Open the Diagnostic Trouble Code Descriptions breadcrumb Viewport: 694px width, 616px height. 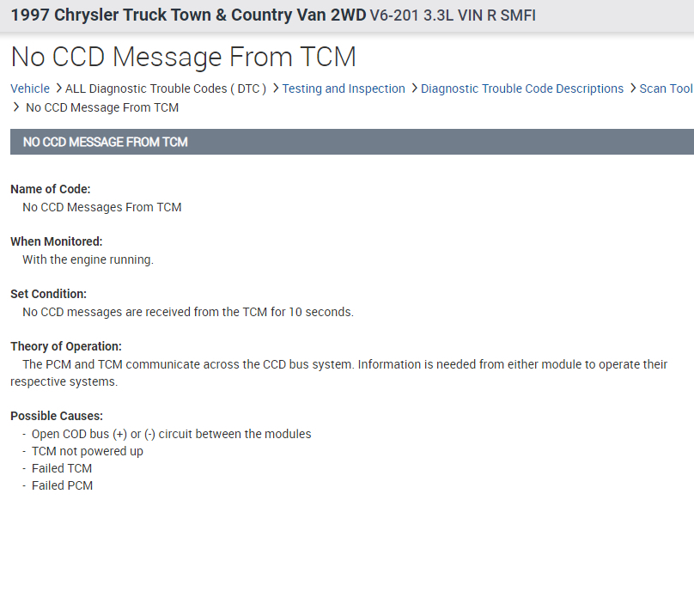tap(522, 88)
